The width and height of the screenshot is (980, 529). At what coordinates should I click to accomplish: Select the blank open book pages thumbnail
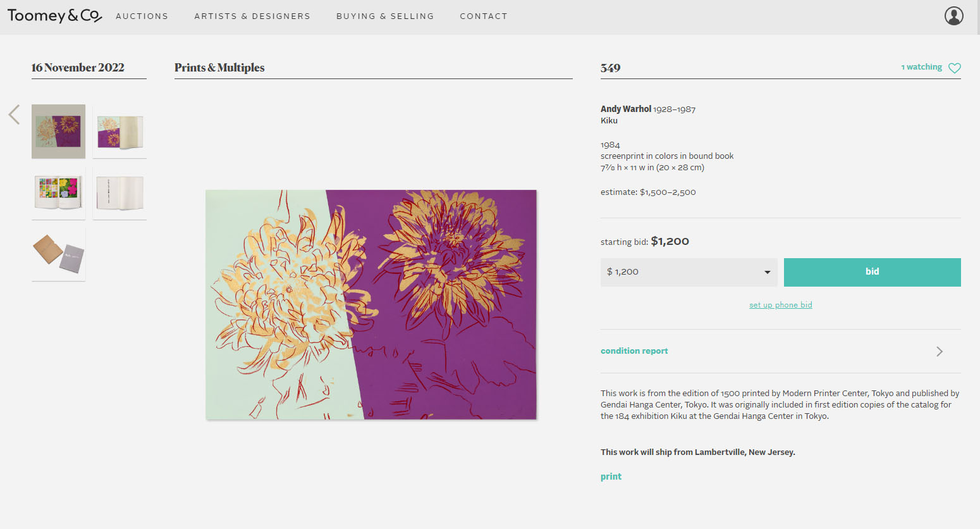[119, 193]
